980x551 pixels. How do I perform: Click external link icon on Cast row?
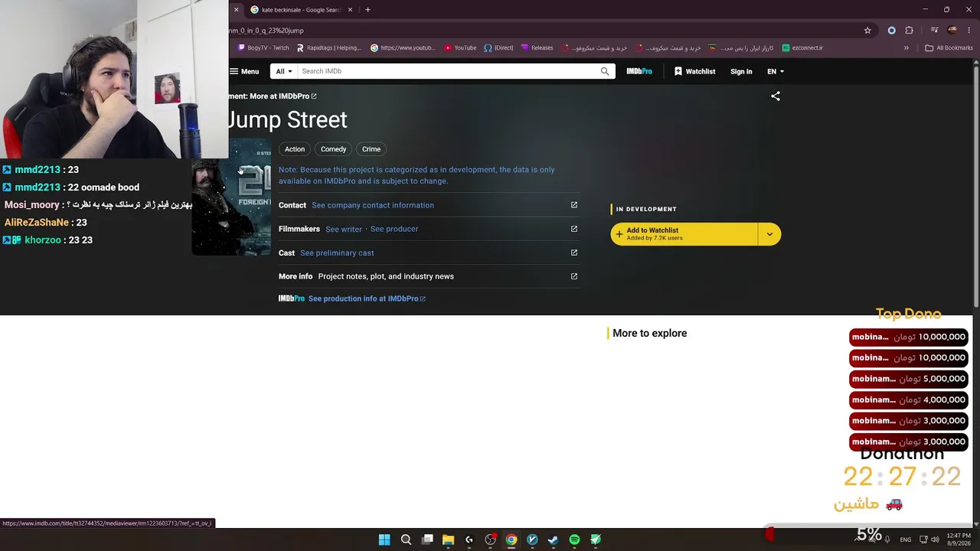point(574,253)
